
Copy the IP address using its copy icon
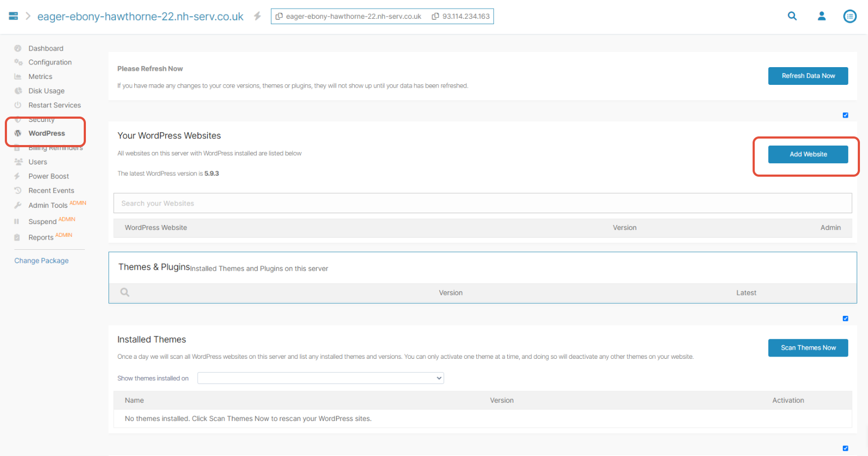[435, 17]
